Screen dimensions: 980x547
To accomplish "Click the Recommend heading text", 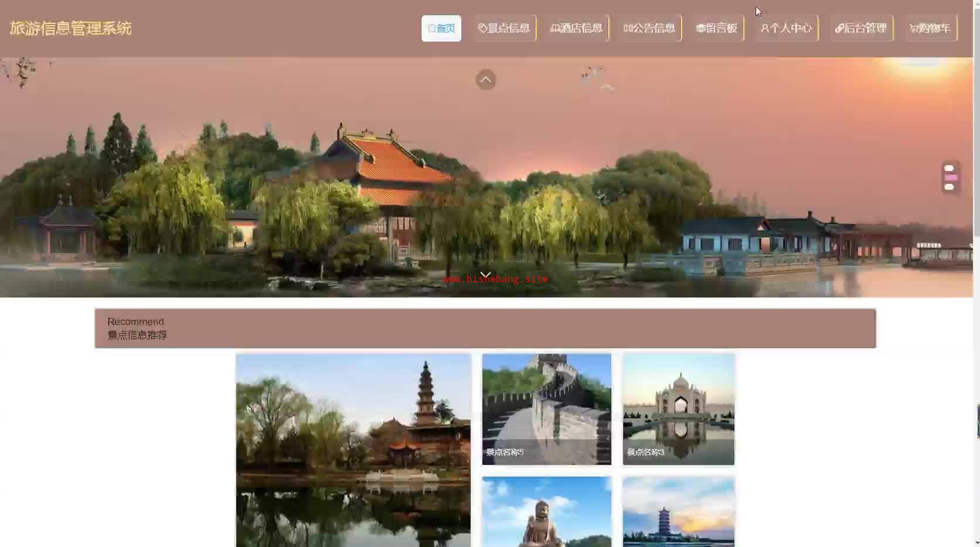I will [135, 322].
